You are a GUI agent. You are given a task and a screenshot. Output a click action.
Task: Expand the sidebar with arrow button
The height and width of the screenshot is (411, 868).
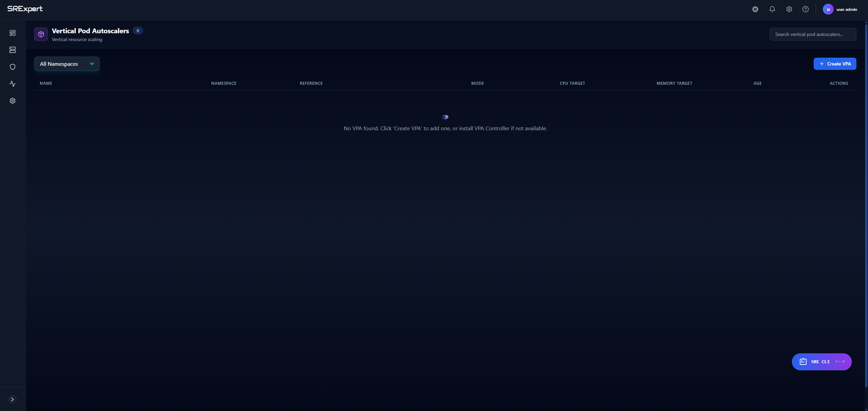[13, 399]
